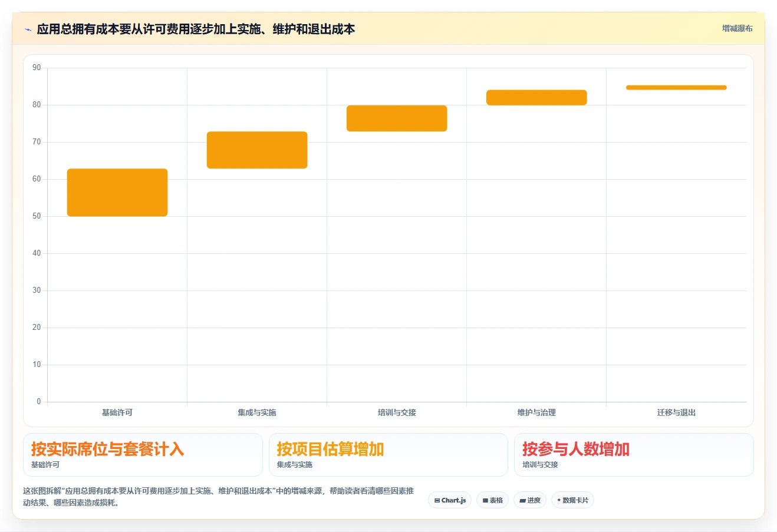Click the lightning icon beside the title

(x=28, y=29)
